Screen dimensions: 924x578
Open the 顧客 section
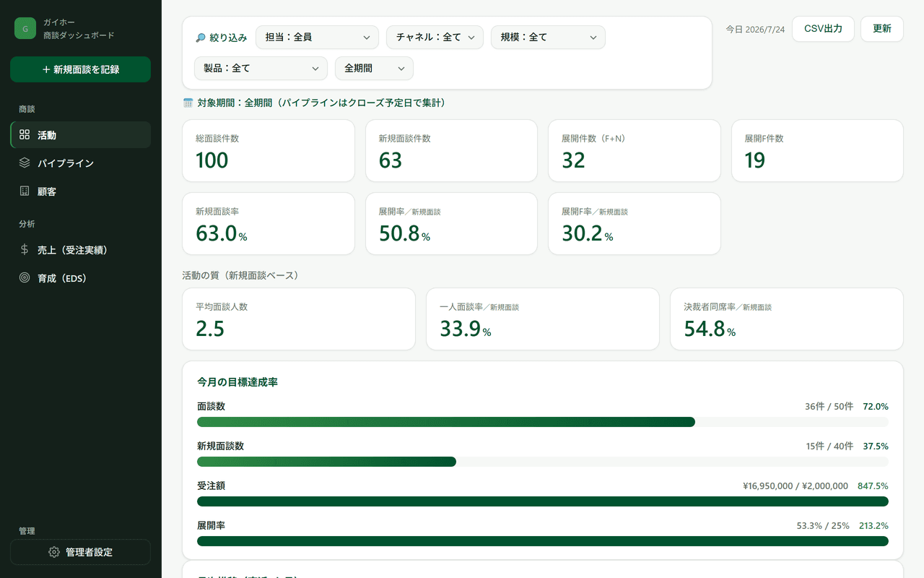pyautogui.click(x=80, y=191)
